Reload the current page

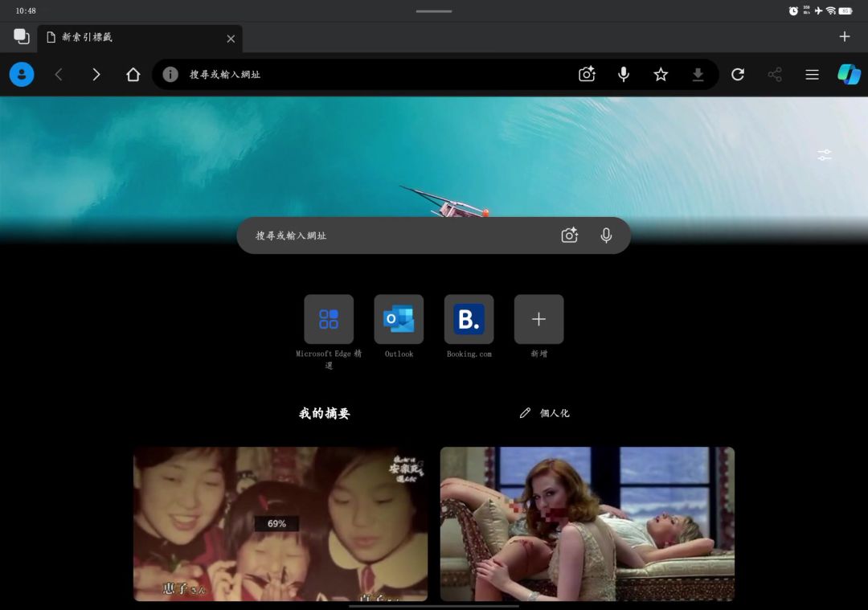738,75
